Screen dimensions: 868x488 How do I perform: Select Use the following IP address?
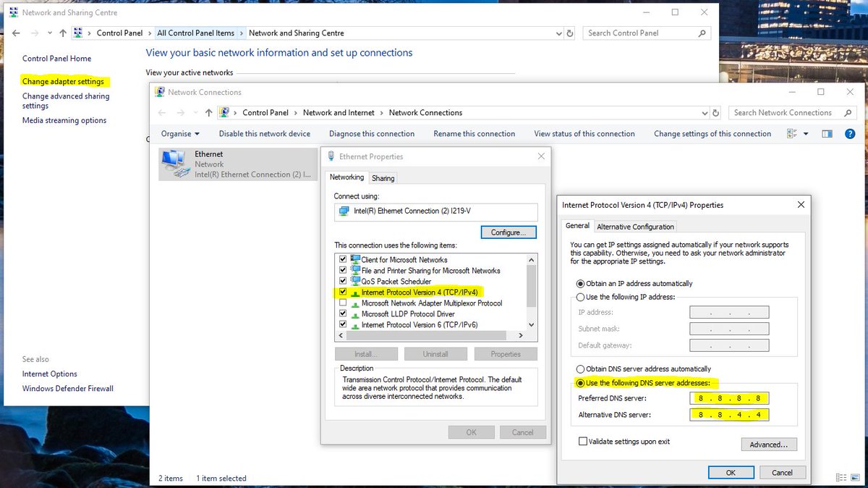coord(581,297)
